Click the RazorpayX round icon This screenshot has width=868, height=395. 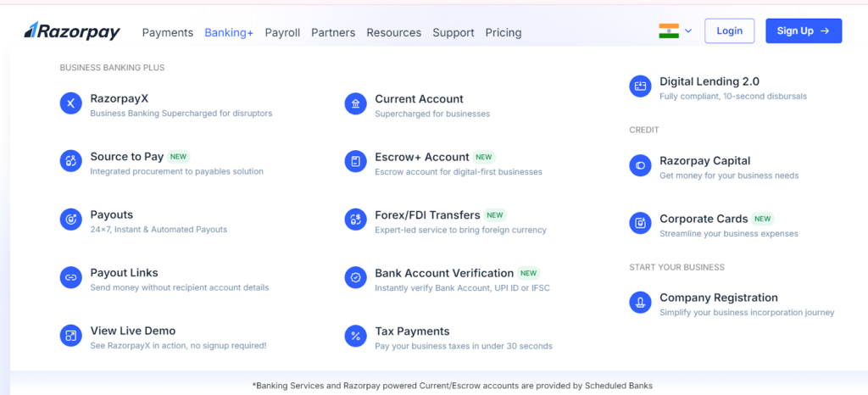(71, 103)
